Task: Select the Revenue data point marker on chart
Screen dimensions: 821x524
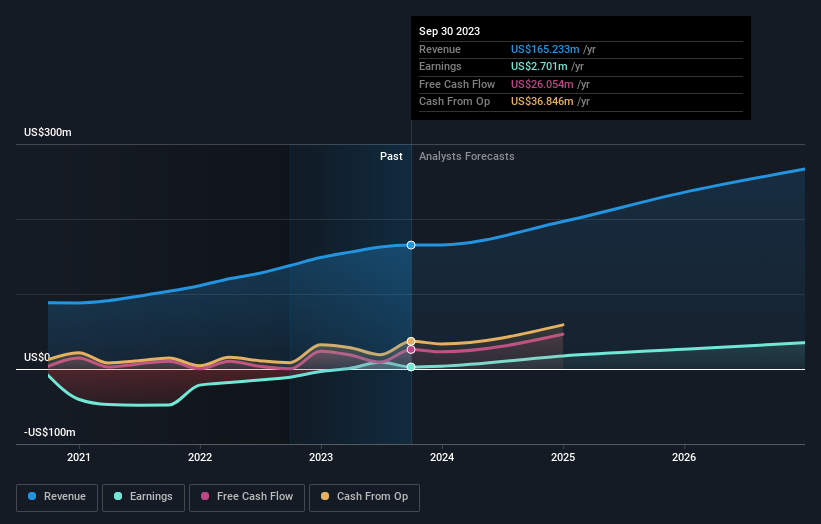Action: [411, 245]
